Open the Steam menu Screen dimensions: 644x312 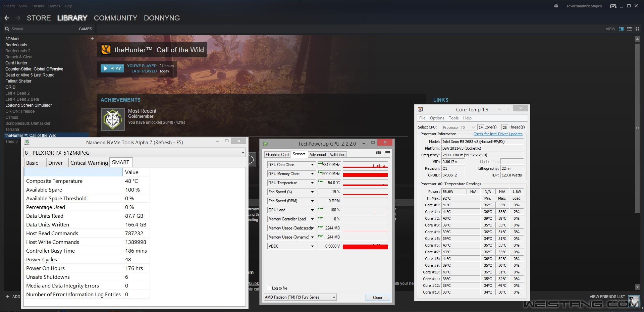coord(9,6)
